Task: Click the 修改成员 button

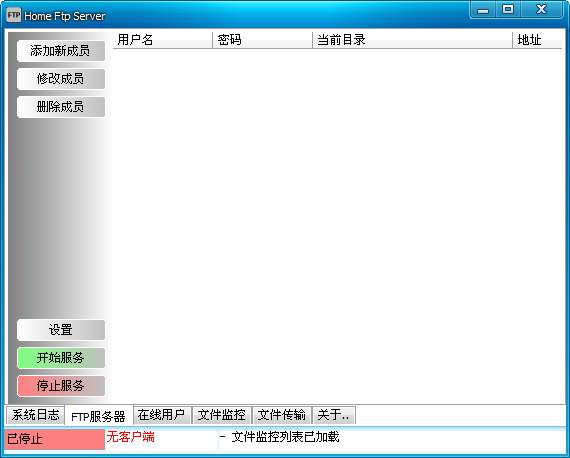Action: (61, 79)
